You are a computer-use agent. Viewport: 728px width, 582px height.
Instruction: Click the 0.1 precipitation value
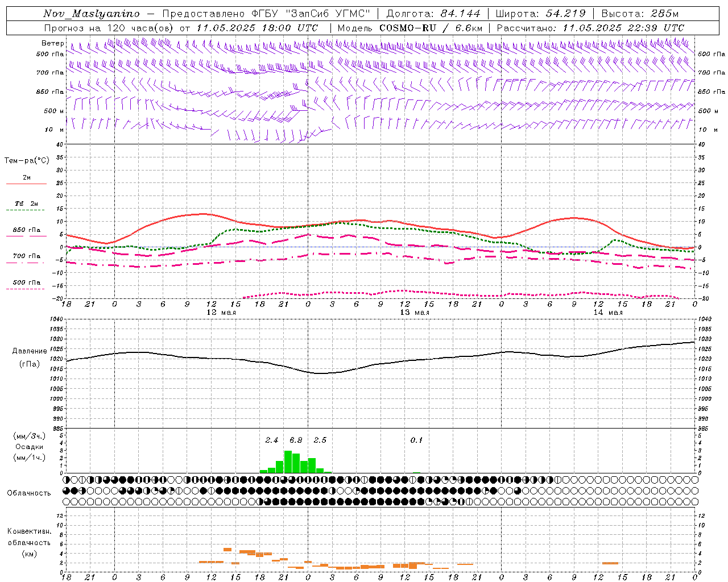click(x=417, y=440)
